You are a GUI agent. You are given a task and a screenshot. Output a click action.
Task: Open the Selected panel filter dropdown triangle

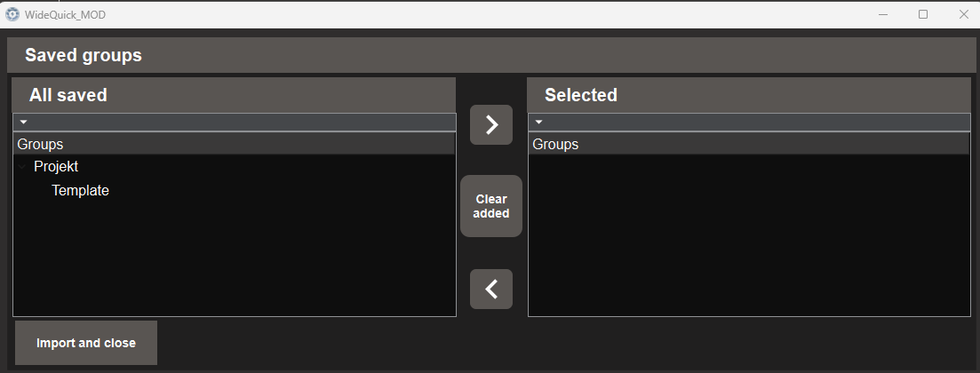pos(538,122)
